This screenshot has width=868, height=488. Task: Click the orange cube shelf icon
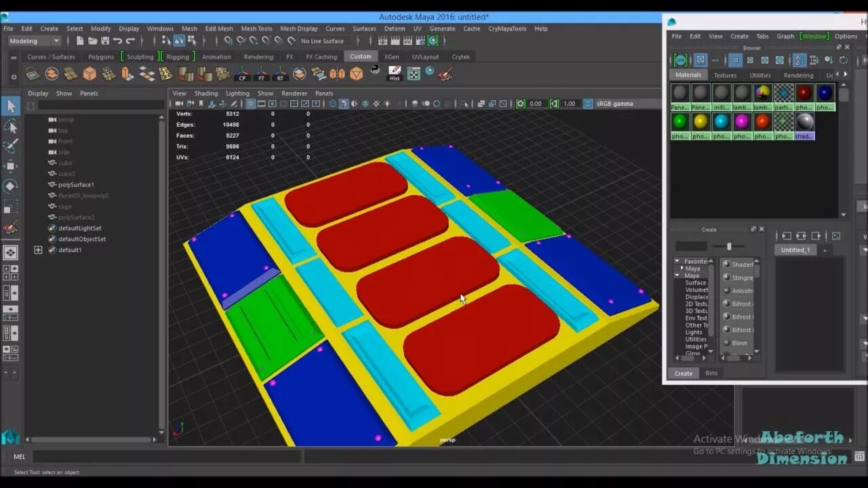(x=90, y=74)
